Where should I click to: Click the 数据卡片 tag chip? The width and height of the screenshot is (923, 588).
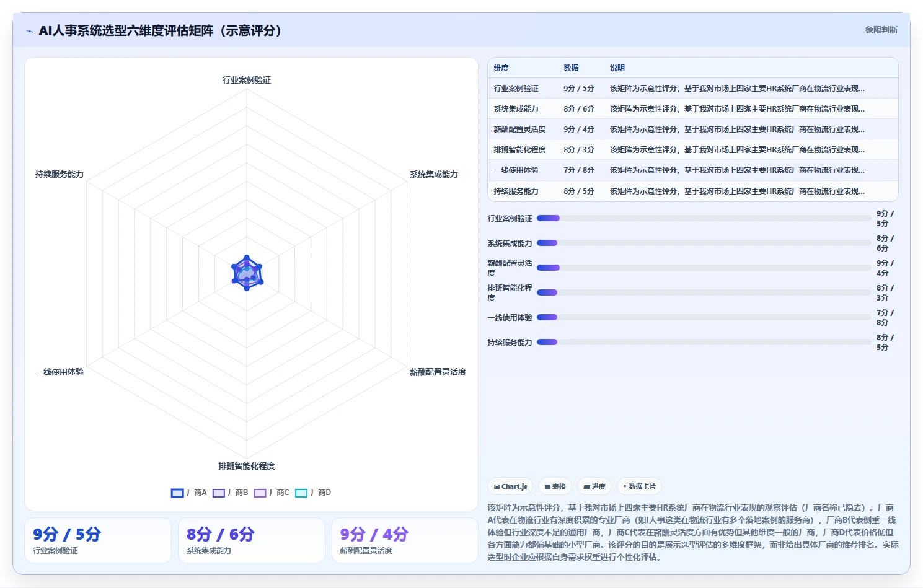[639, 486]
